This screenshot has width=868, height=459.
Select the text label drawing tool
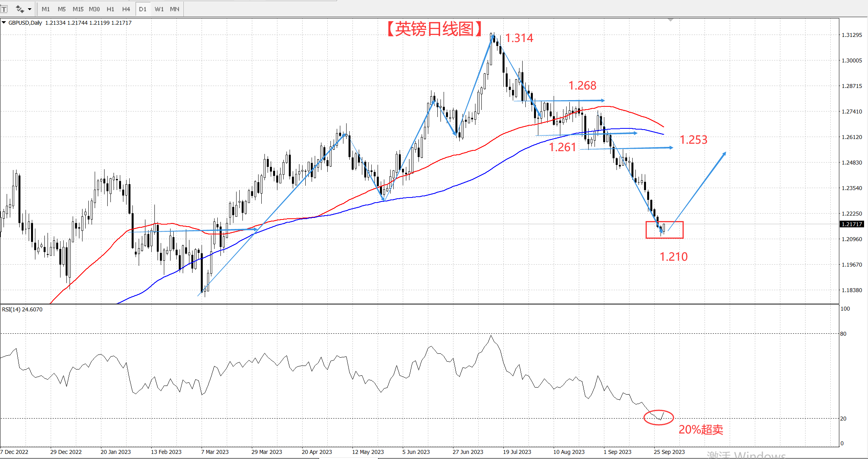[x=4, y=9]
